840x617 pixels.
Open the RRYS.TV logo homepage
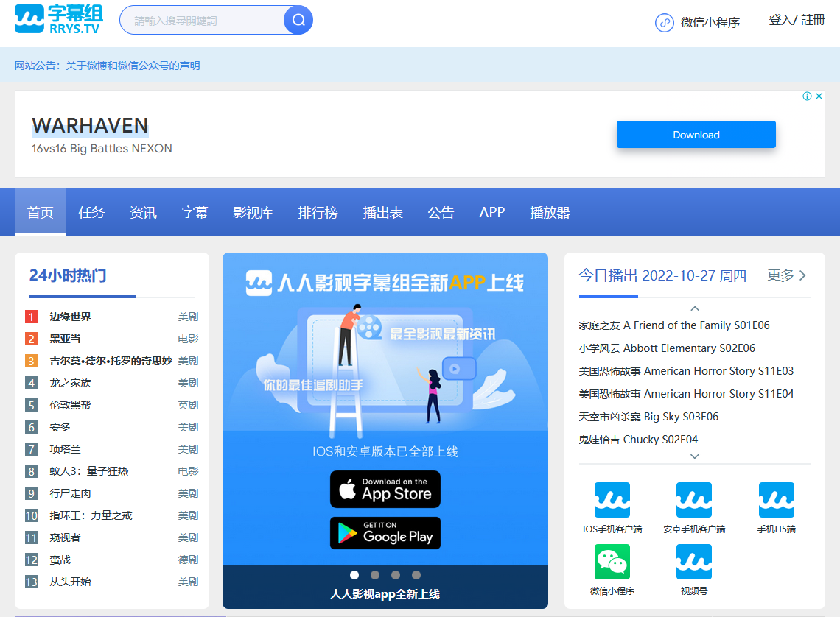click(59, 19)
